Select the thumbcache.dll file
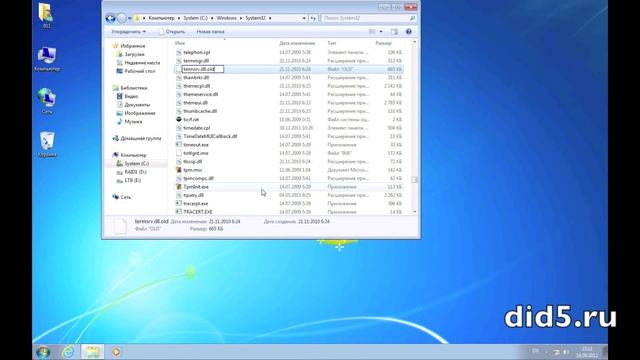 point(200,111)
